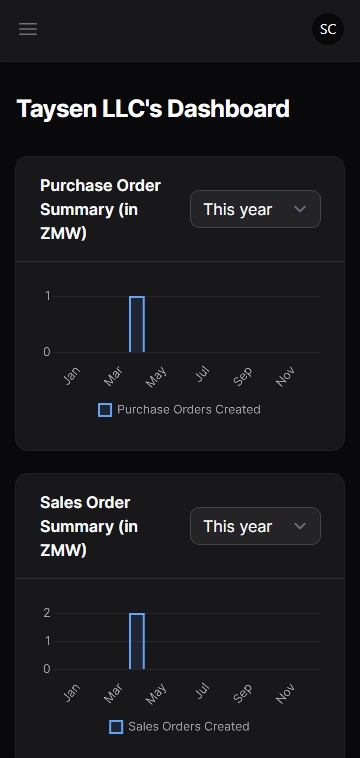360x758 pixels.
Task: Click the chevron in Purchase Order period selector
Action: click(300, 209)
